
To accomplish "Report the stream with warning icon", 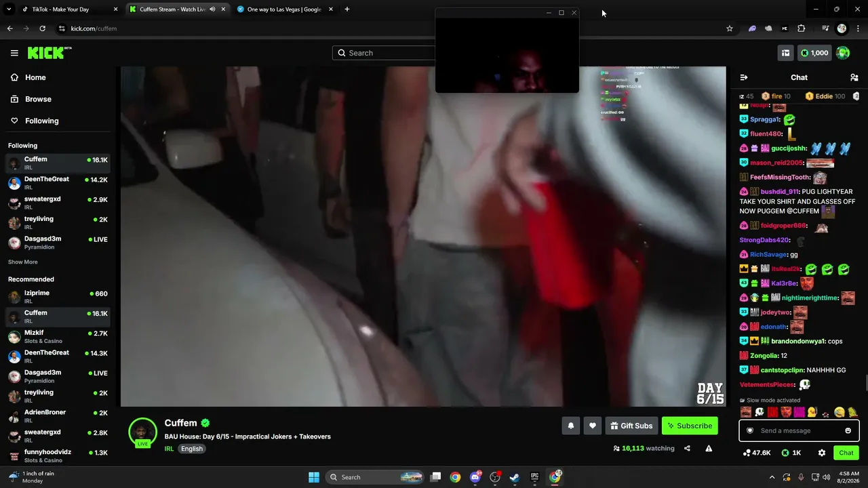I will pos(709,448).
